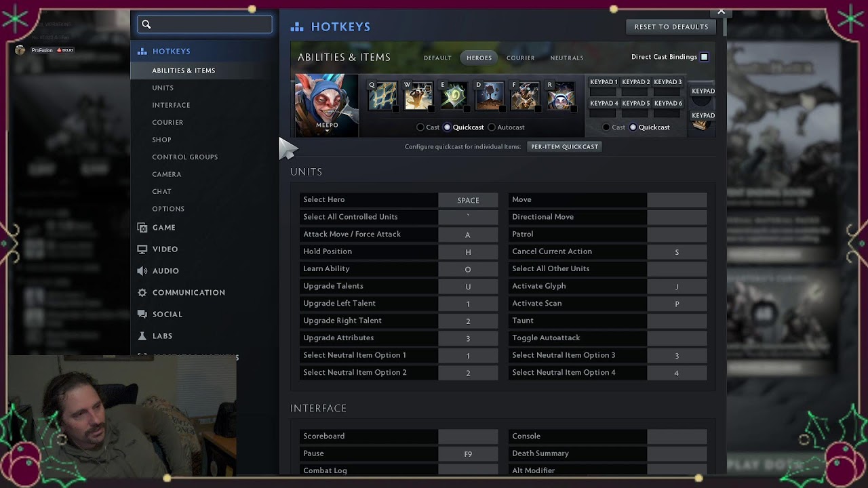Click the Keypad 4 item slot

pos(604,108)
